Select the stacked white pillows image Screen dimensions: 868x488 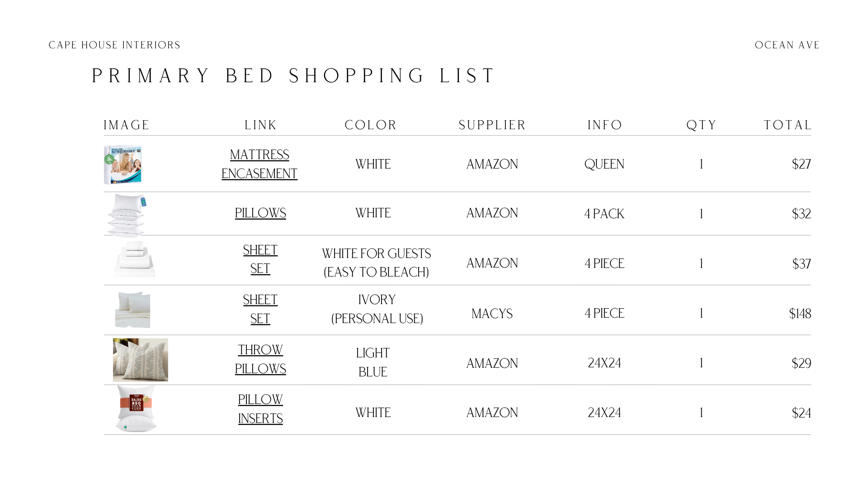point(127,216)
